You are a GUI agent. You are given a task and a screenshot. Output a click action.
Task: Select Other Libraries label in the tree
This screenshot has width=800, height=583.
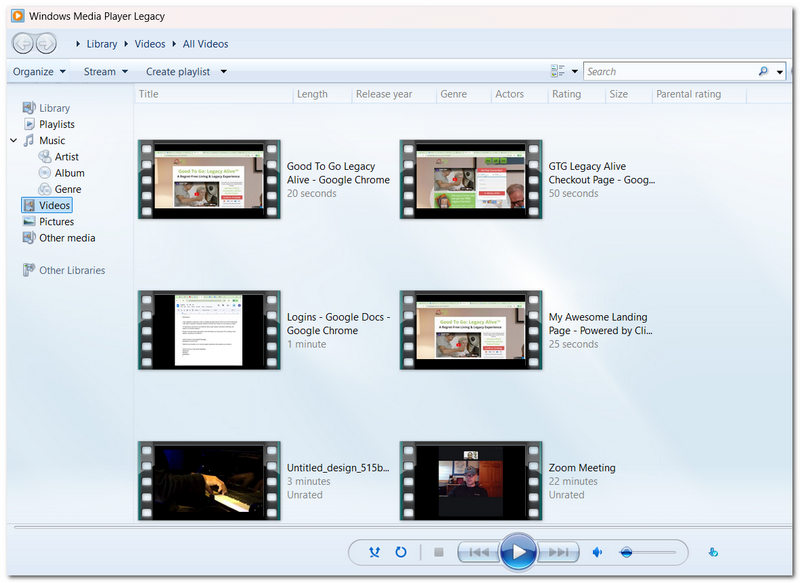click(x=72, y=270)
